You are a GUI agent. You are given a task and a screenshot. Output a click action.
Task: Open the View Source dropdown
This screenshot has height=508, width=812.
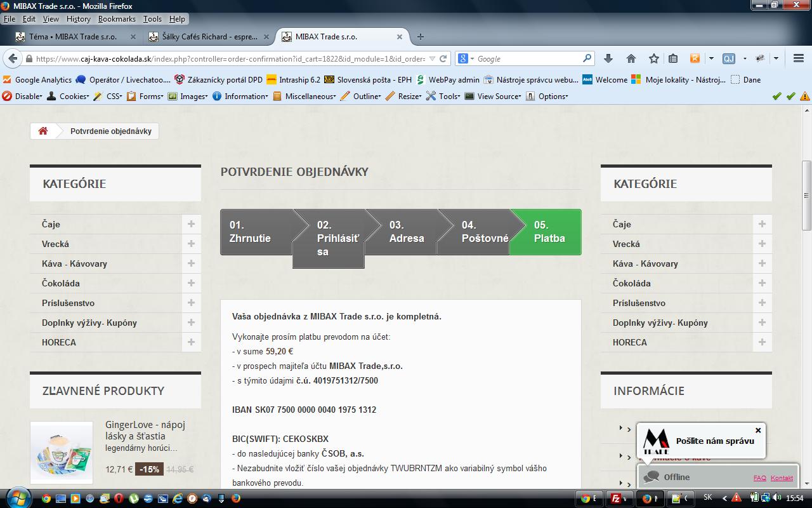pos(494,97)
